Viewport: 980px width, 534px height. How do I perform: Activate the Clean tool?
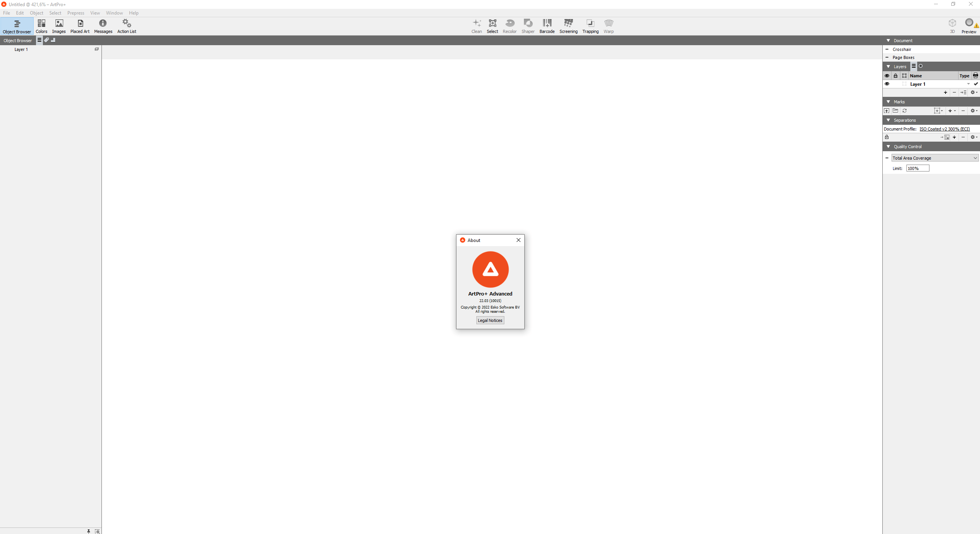coord(477,26)
